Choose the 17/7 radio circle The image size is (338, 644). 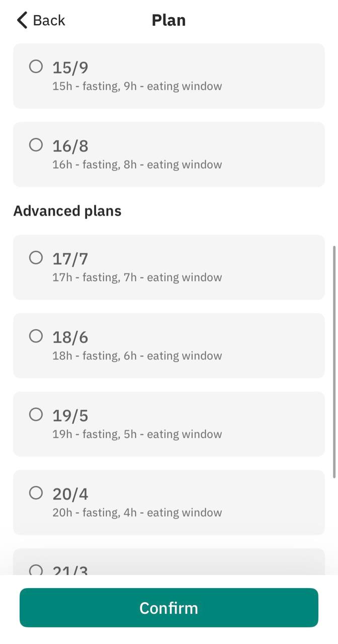(x=36, y=258)
